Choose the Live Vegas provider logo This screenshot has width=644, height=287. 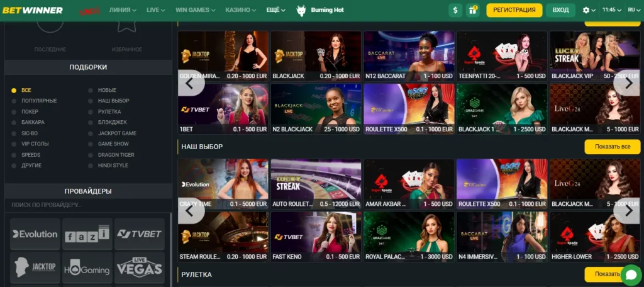tap(140, 267)
